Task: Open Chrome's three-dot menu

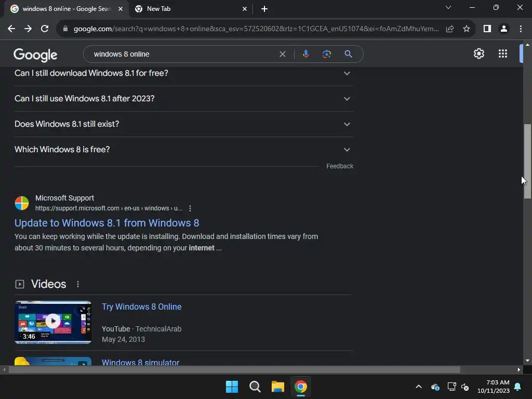Action: point(521,29)
